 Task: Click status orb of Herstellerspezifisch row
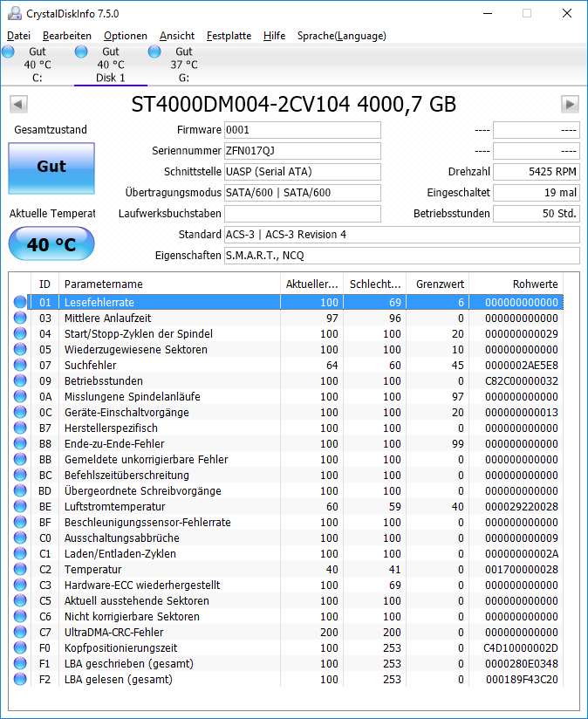point(20,428)
